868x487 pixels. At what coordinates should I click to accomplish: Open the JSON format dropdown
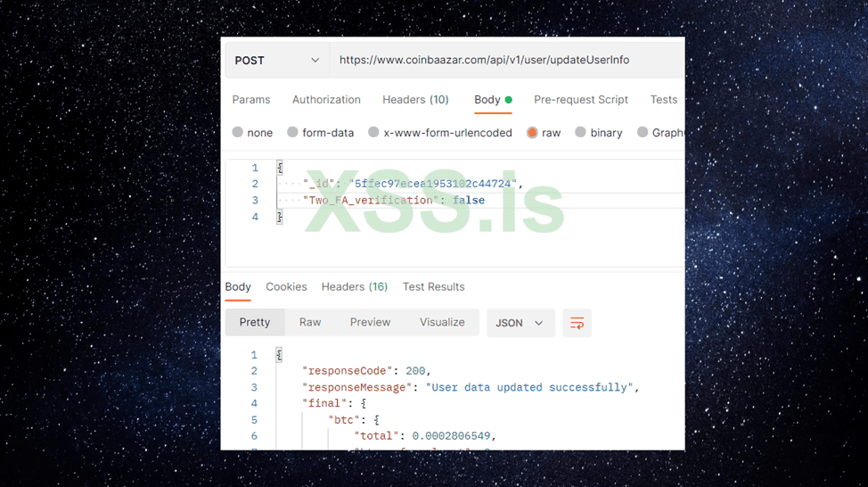520,323
